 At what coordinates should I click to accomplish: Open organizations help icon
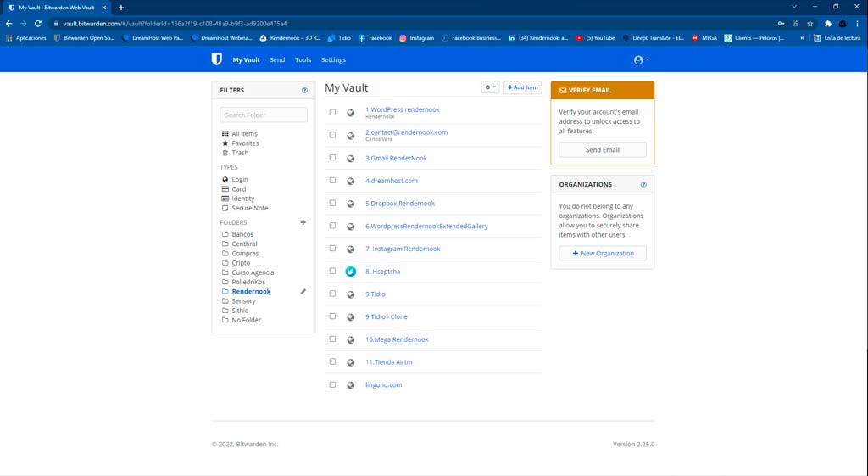tap(643, 184)
